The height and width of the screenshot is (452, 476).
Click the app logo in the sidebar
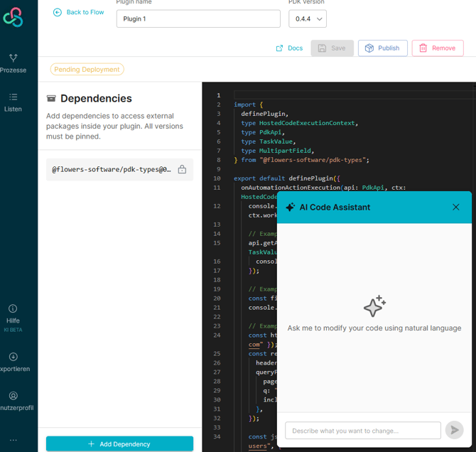[13, 18]
